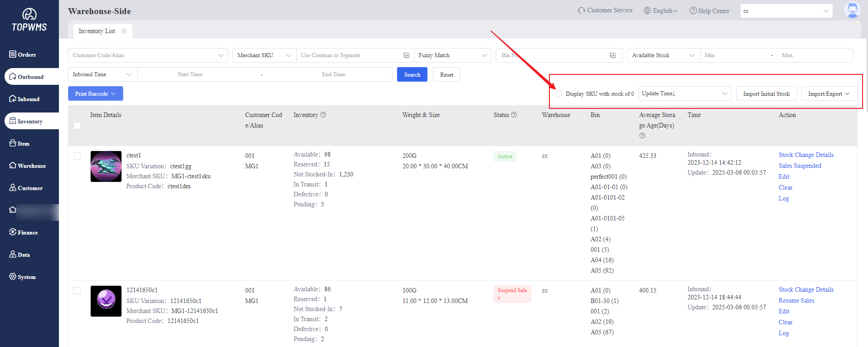
Task: Click the Status column help icon
Action: pos(514,115)
